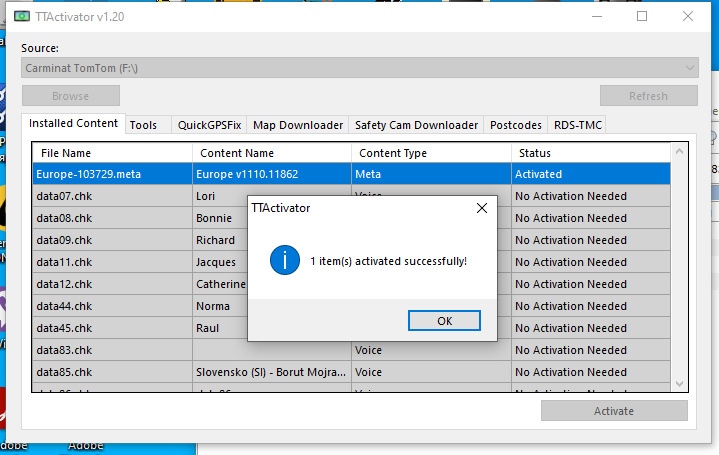Select the data07.chk file row
Image resolution: width=719 pixels, height=455 pixels.
point(112,196)
